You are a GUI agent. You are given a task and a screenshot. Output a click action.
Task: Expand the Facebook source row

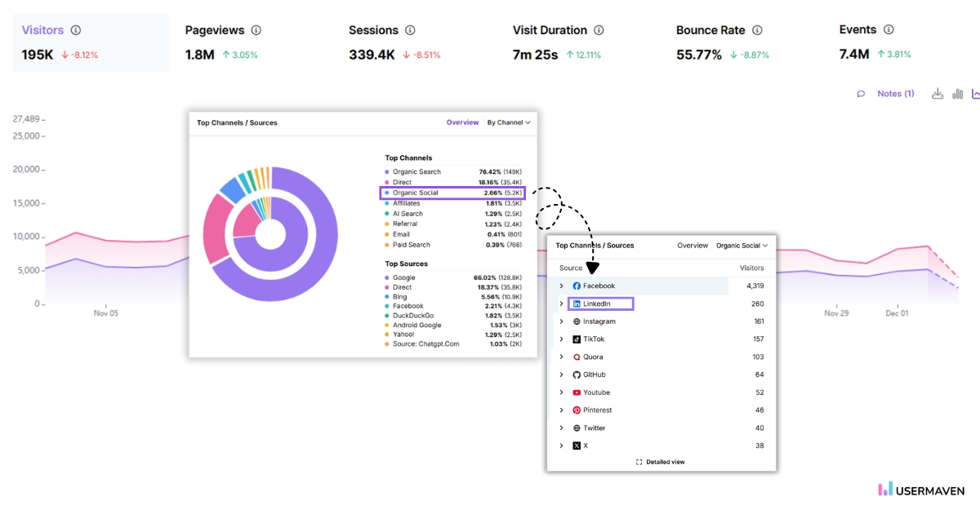pyautogui.click(x=561, y=286)
